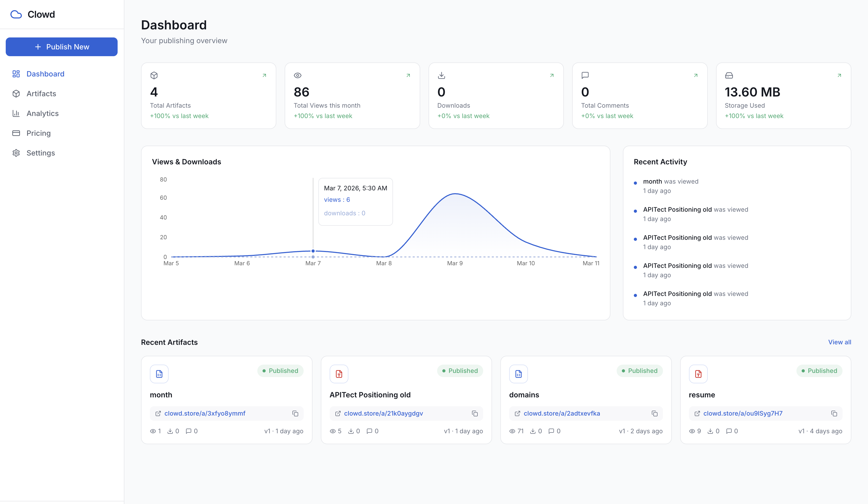
Task: Copy the link for the month artifact
Action: pos(295,413)
